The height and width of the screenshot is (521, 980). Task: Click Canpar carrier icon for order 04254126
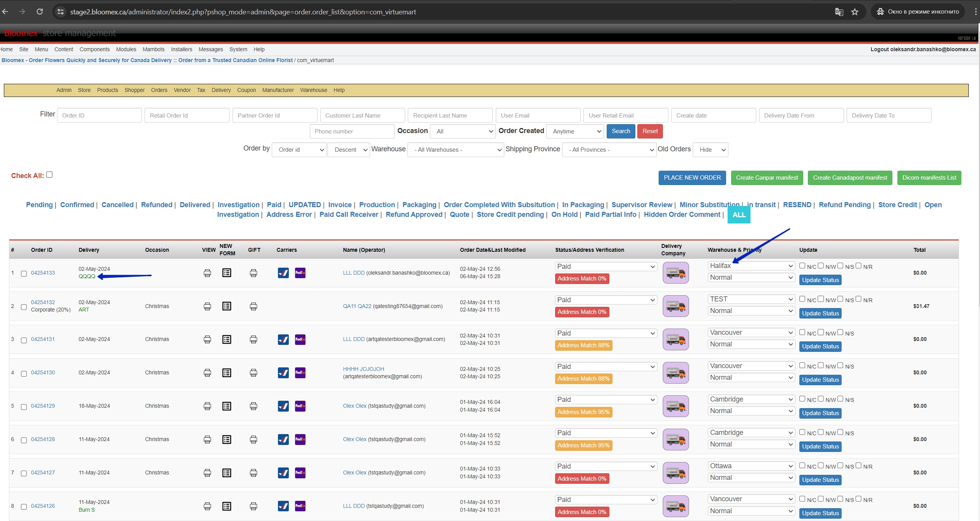click(283, 506)
